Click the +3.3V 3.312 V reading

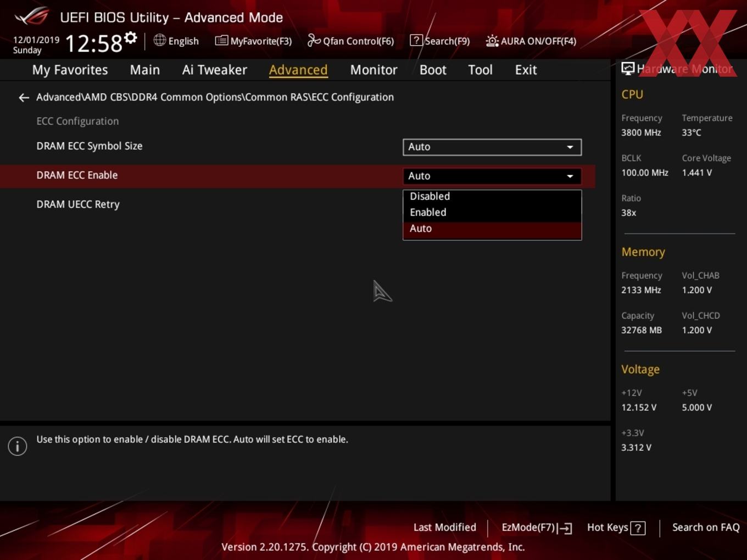[636, 447]
